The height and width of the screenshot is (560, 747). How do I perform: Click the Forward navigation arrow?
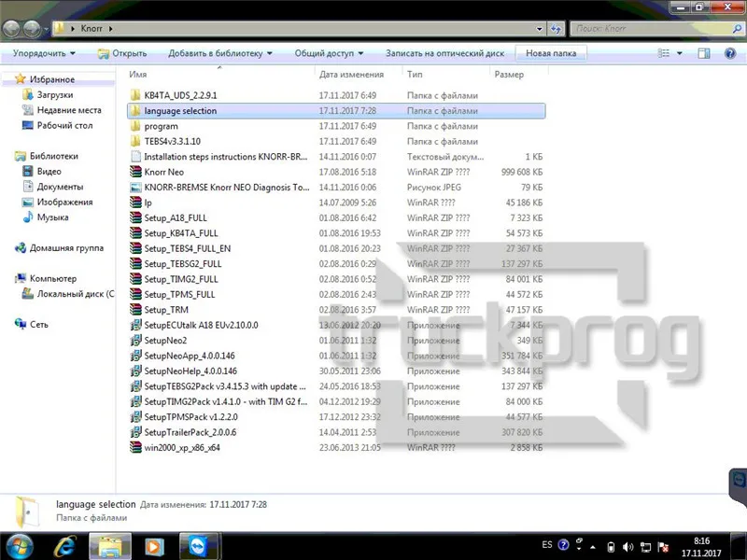coord(32,29)
